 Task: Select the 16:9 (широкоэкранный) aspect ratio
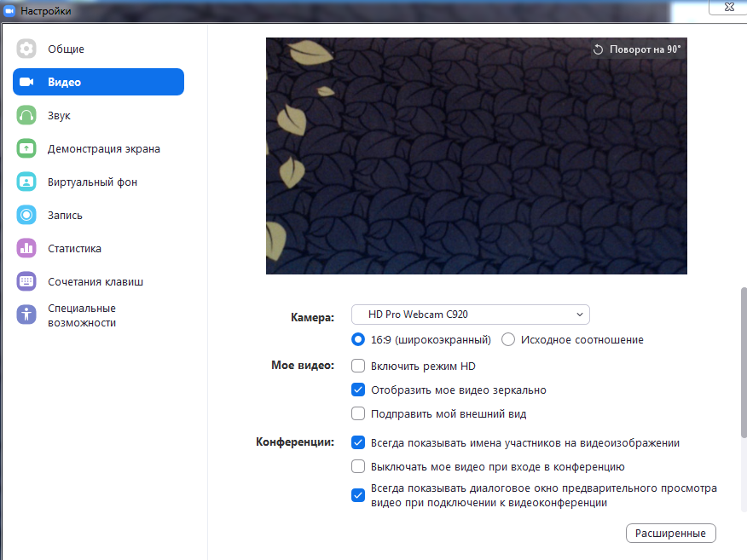tap(359, 339)
